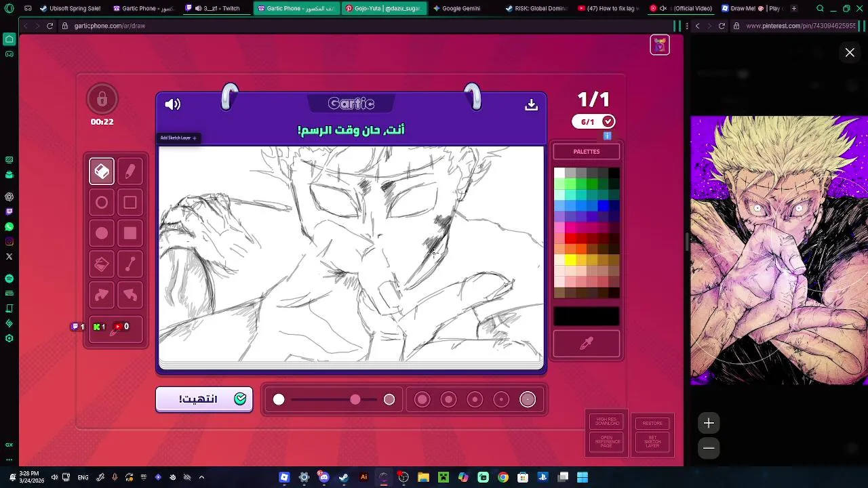
Task: Open Google Chrome from the taskbar
Action: pyautogui.click(x=502, y=477)
